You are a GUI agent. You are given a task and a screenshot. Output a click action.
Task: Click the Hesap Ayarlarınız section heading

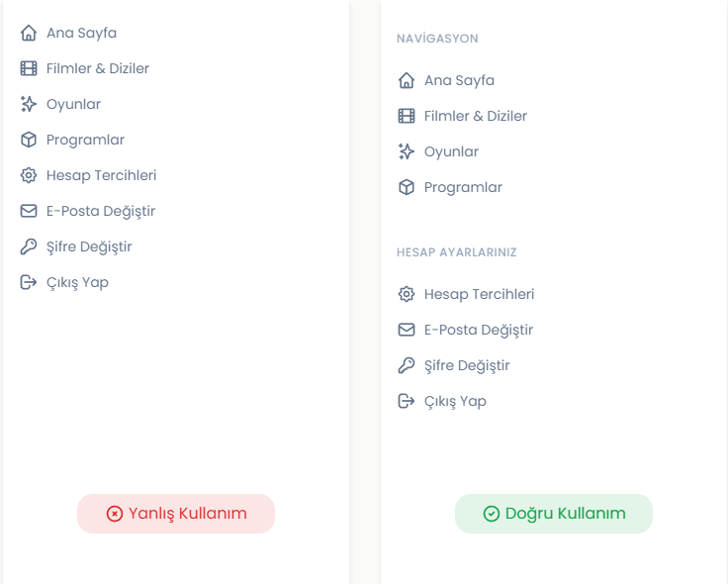point(457,252)
